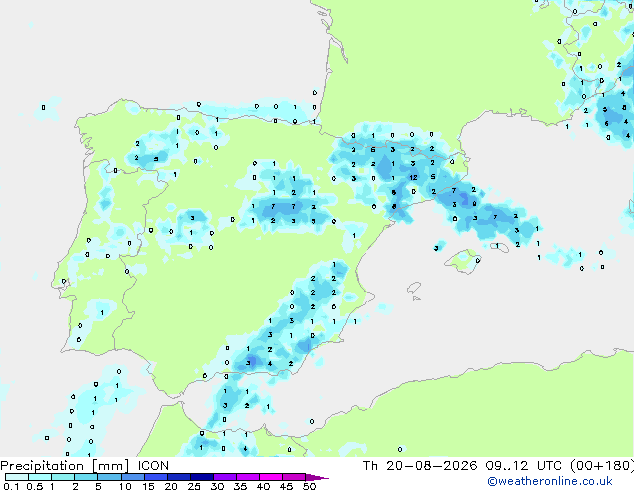The image size is (634, 490).
Task: Click the above-50 mm arrow tip of legend
Action: click(x=317, y=477)
